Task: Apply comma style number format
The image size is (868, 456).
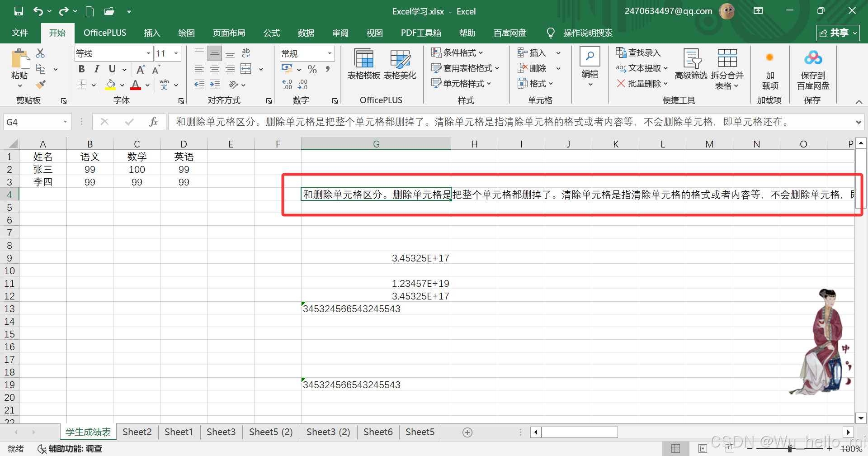Action: point(328,69)
